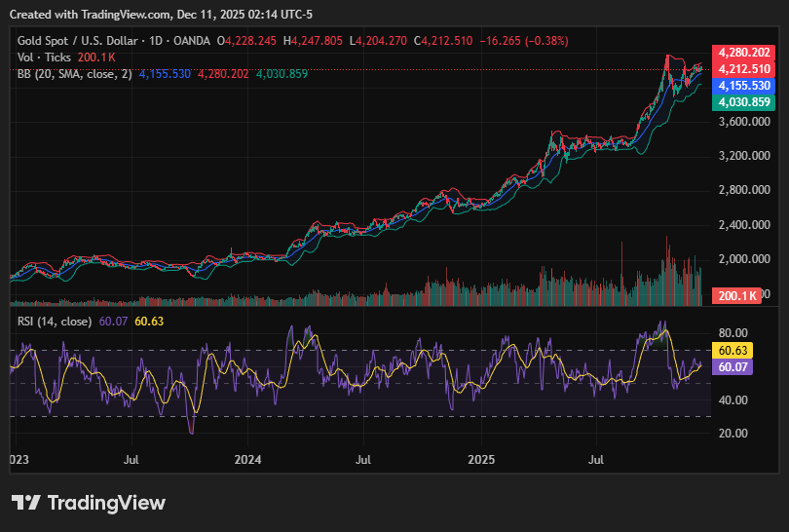Select the RSI (14, close) indicator legend

(54, 321)
